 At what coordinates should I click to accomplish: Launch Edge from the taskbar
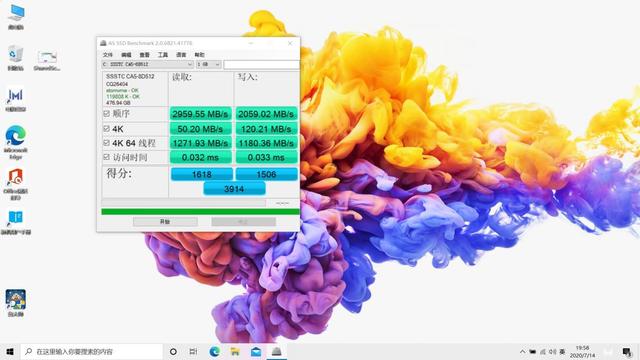(x=214, y=351)
